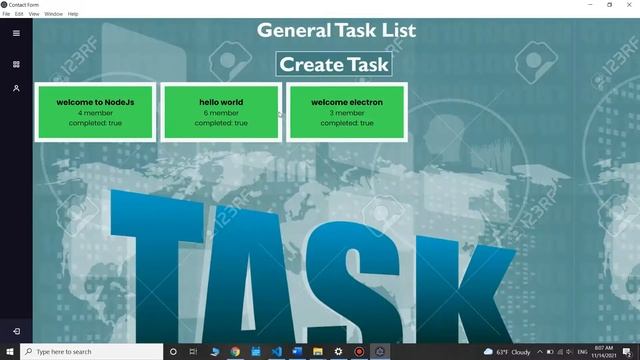Open the hamburger menu in the sidebar
Screen dimensions: 640x360
click(16, 33)
